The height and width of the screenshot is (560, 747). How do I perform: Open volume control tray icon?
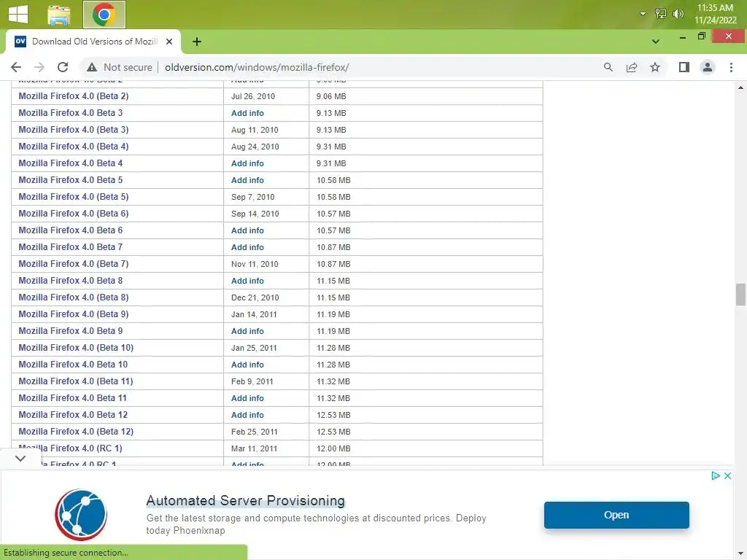678,14
